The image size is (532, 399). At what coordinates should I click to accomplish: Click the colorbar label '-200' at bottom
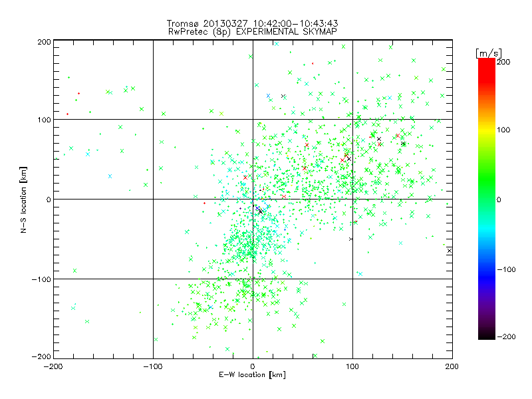click(506, 336)
